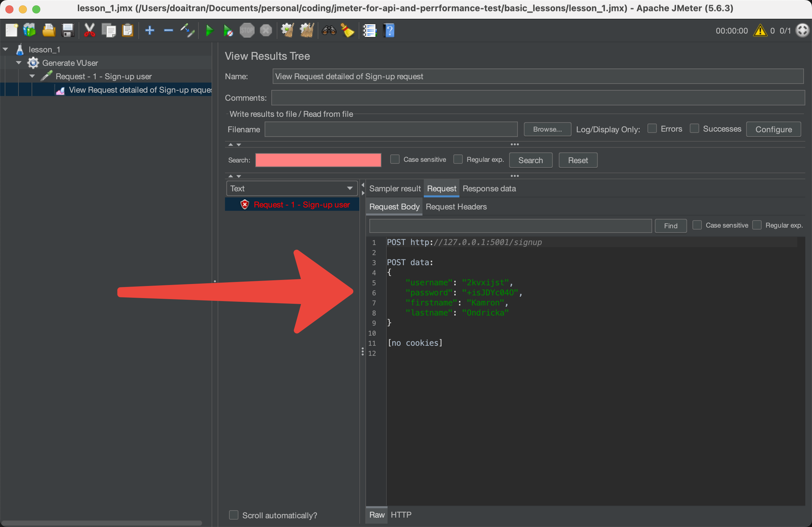The image size is (812, 527).
Task: Click the Name input field
Action: tap(538, 77)
